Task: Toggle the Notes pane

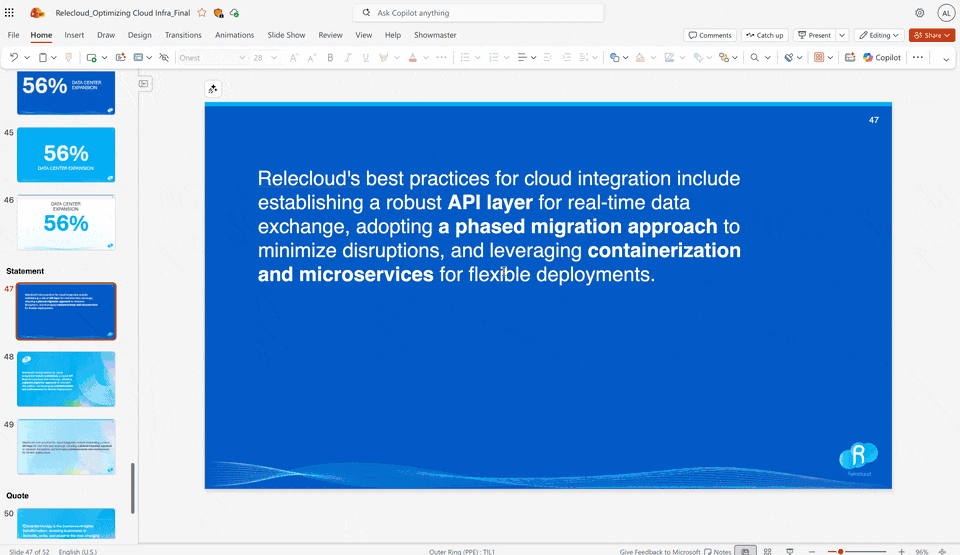Action: (x=718, y=551)
